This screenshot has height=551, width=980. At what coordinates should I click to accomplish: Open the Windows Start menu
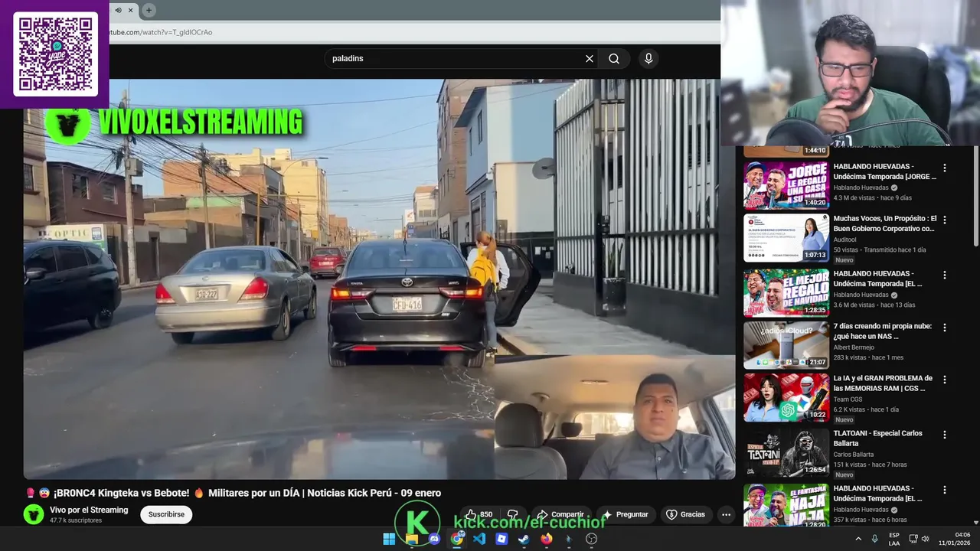(389, 539)
